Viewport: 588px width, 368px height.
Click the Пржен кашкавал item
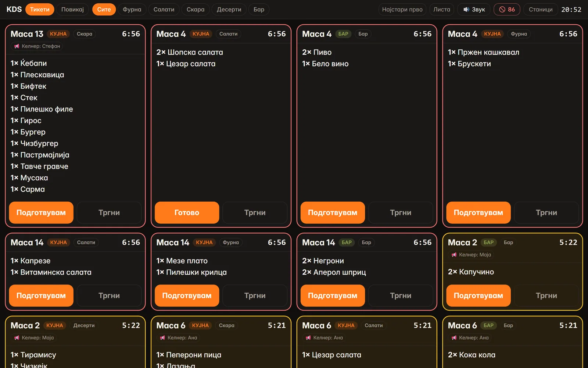[484, 52]
